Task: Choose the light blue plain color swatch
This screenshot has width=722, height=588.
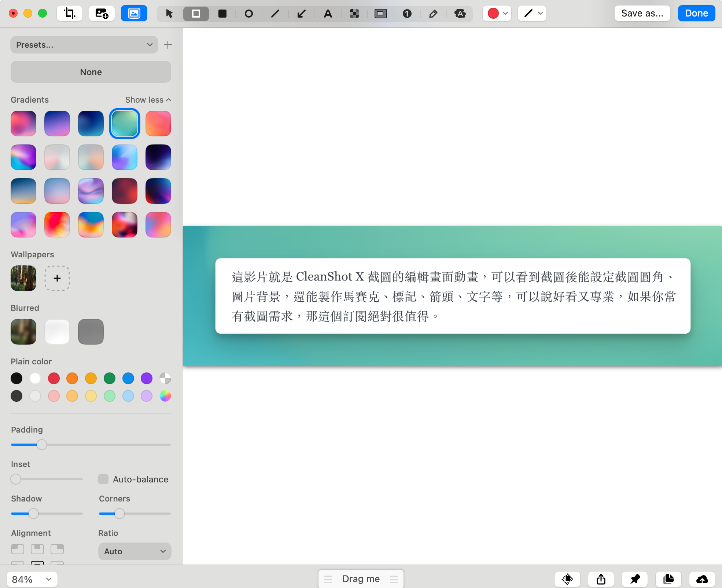Action: [x=128, y=396]
